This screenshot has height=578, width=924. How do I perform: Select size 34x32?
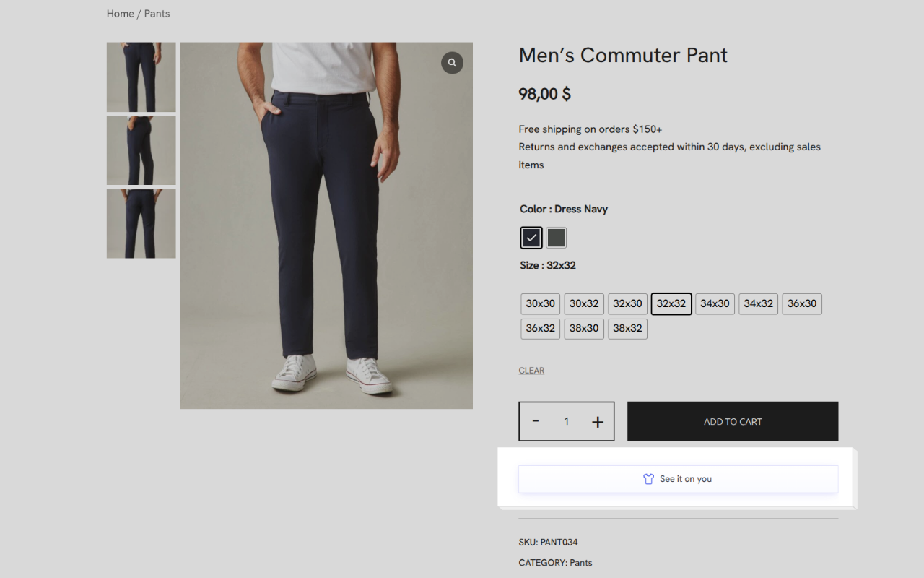(758, 304)
